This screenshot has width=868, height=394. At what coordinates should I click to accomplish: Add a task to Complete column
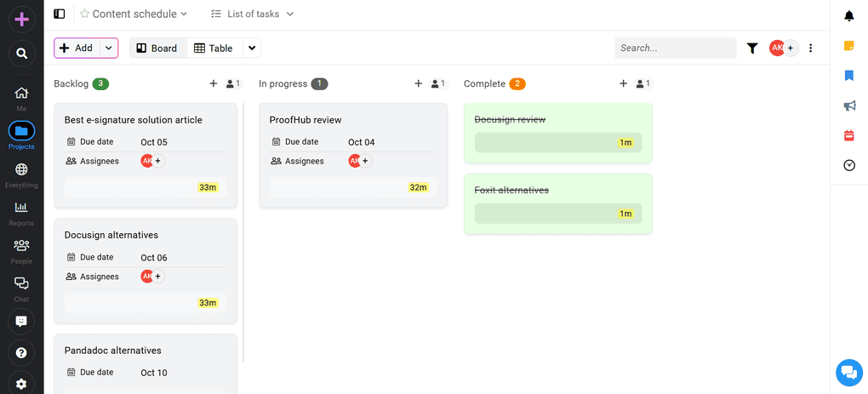(x=623, y=83)
